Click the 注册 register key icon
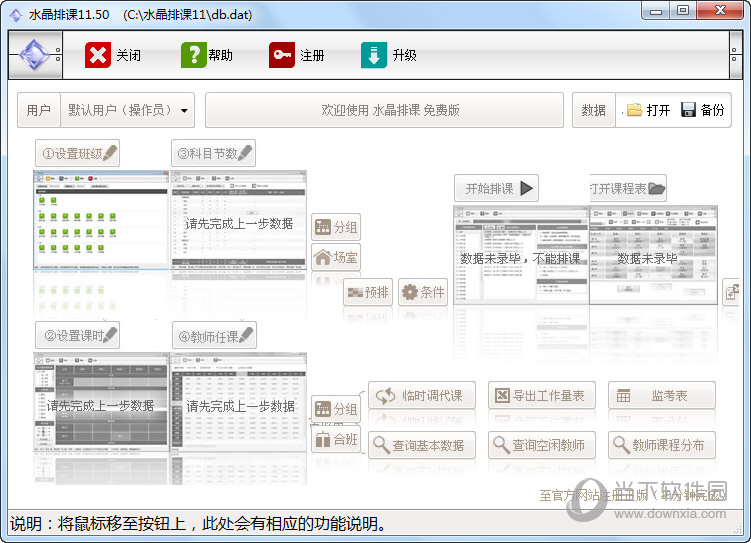This screenshot has height=543, width=751. point(282,55)
